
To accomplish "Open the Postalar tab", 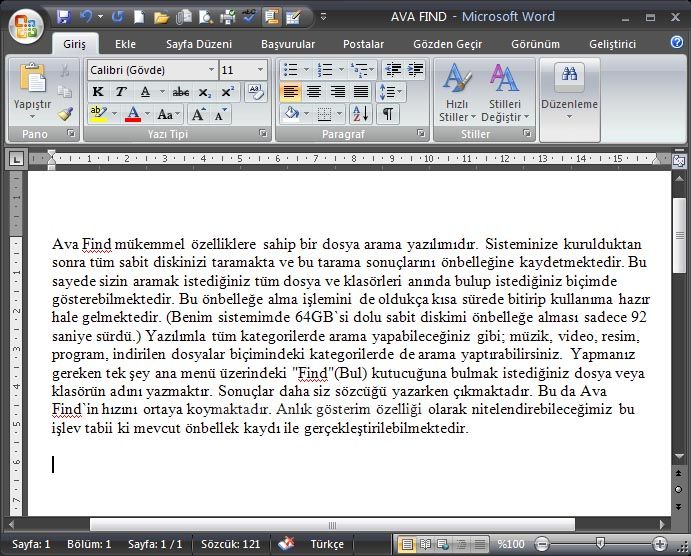I will (364, 44).
